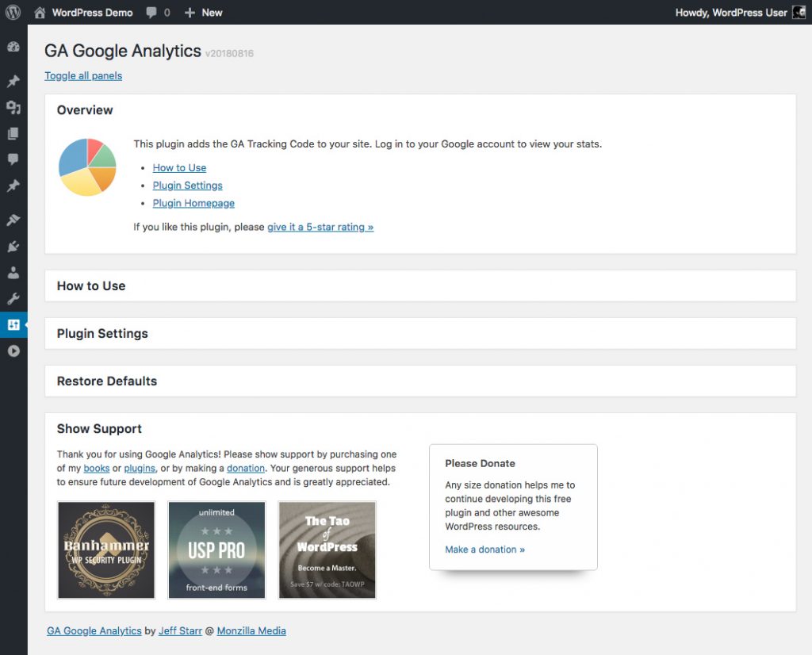The height and width of the screenshot is (655, 812).
Task: Follow the give it a 5-star rating link
Action: [320, 227]
